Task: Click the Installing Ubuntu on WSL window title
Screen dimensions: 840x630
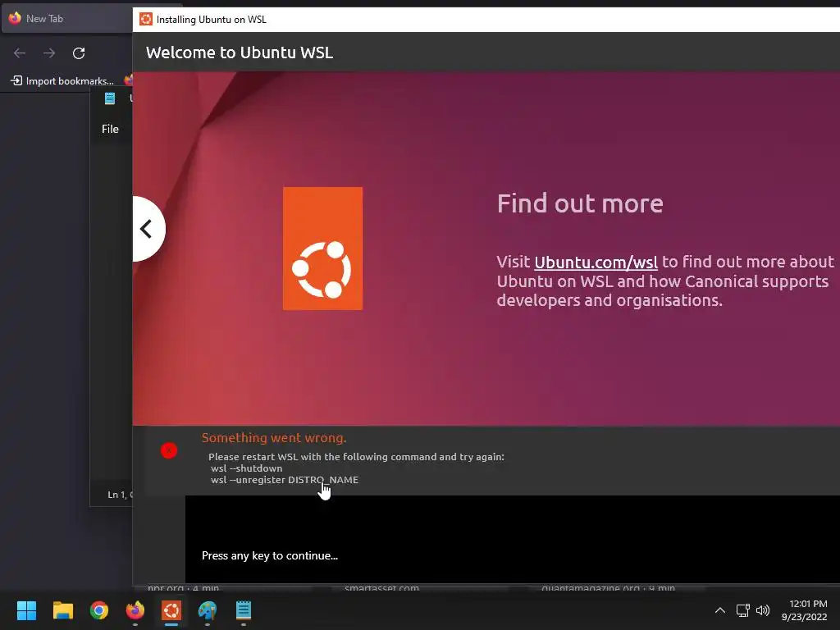Action: pyautogui.click(x=211, y=20)
